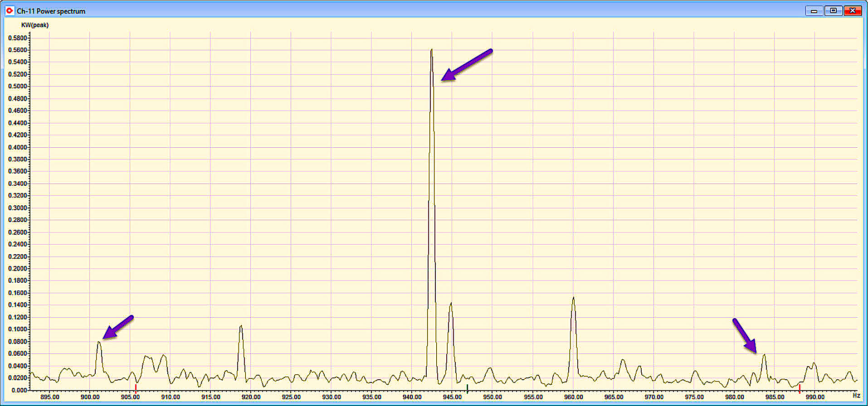The image size is (868, 406).
Task: Select the red cursor marker near 988 Hz
Action: tap(800, 388)
